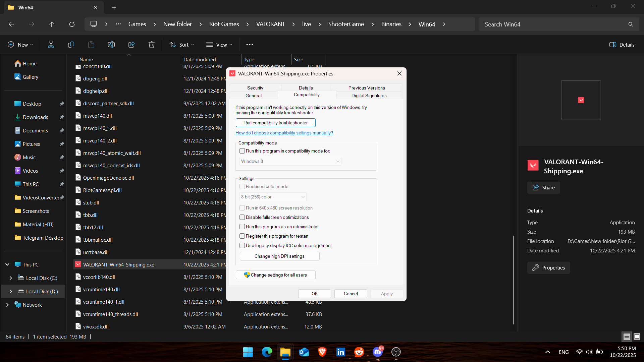Click the Copy icon in toolbar
644x362 pixels.
71,45
